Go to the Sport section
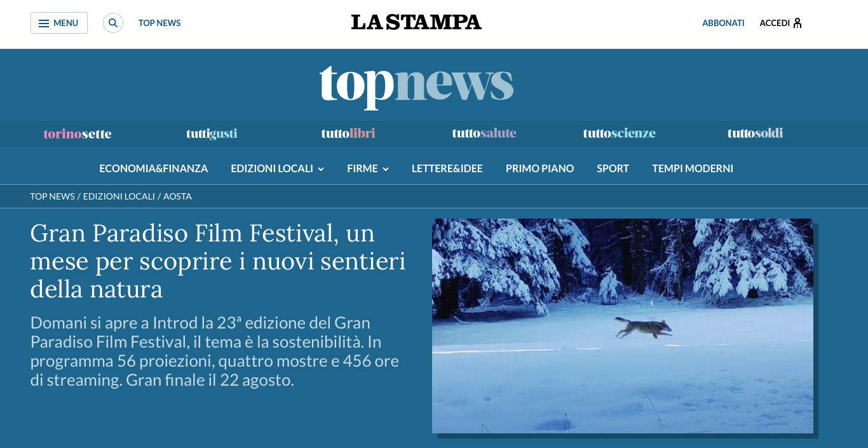 click(x=613, y=168)
